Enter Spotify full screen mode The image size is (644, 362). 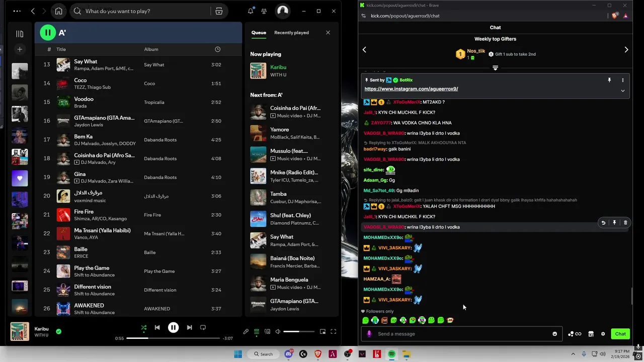pos(333,331)
